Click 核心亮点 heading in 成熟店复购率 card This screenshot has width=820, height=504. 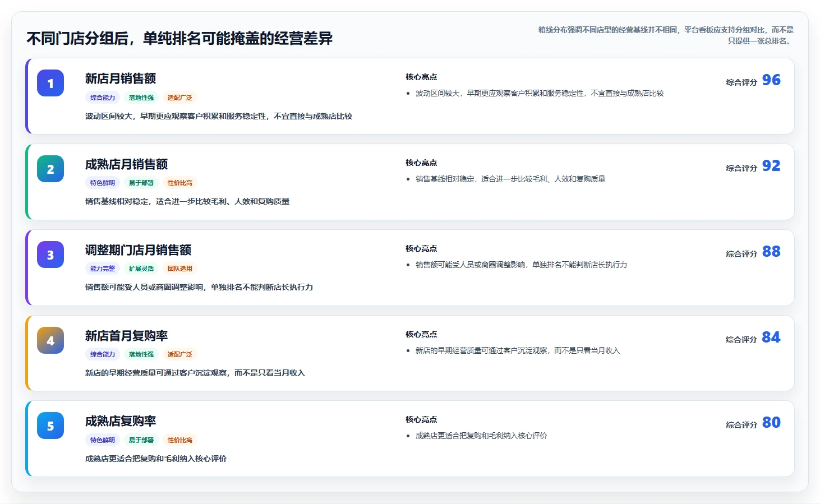click(x=421, y=419)
